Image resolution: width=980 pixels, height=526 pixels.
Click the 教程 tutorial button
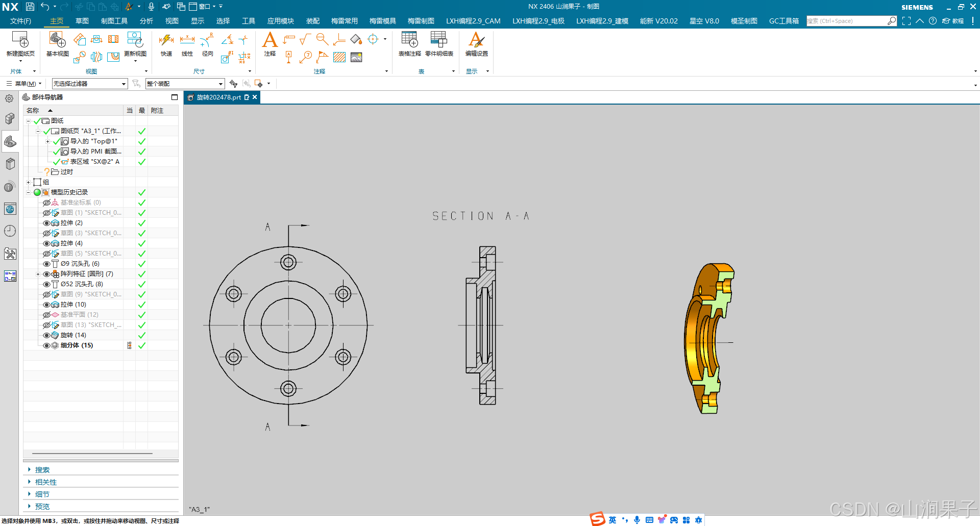(x=953, y=21)
